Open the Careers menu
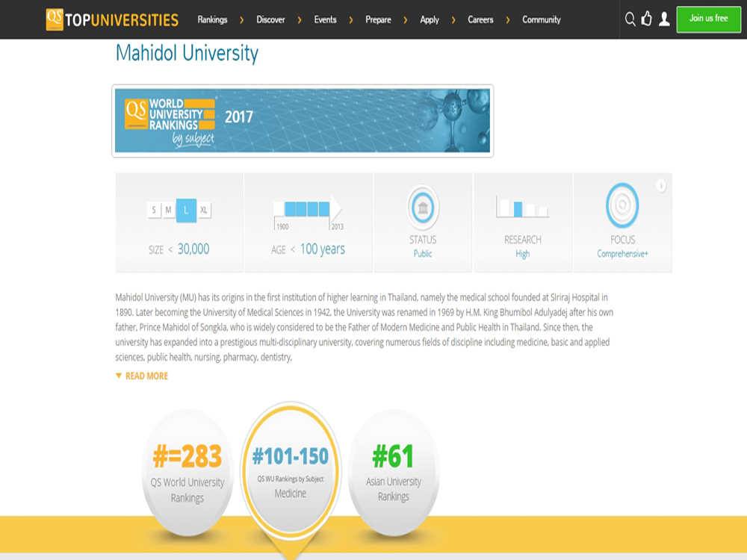747x560 pixels. (480, 20)
